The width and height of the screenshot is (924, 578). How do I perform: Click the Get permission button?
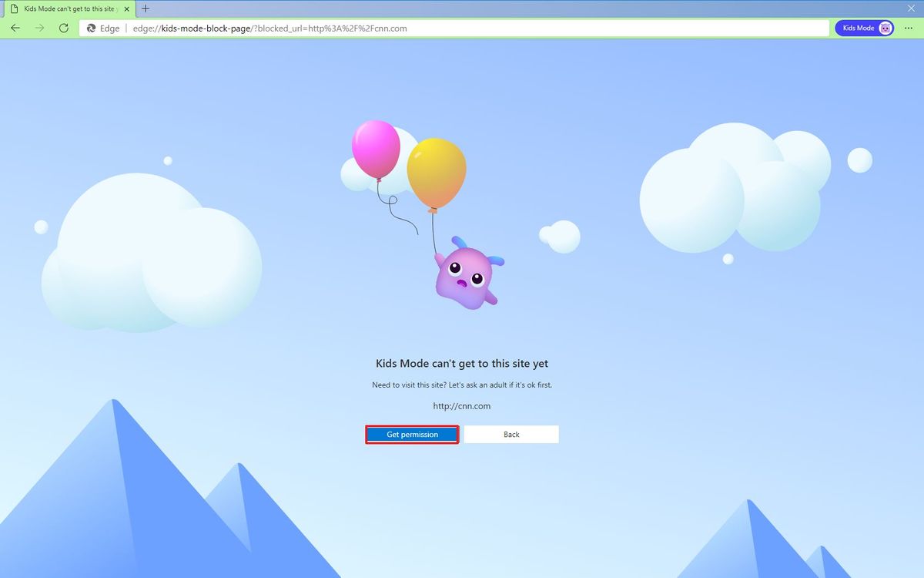tap(412, 434)
